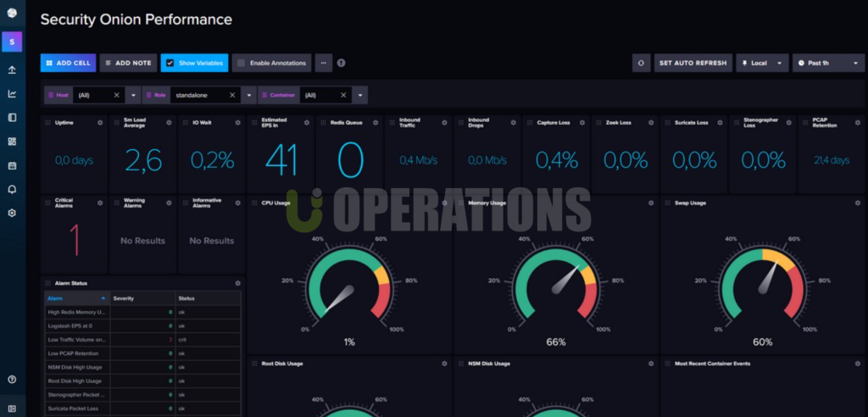868x417 pixels.
Task: Open the Warning Alarms cell gear
Action: (x=169, y=203)
